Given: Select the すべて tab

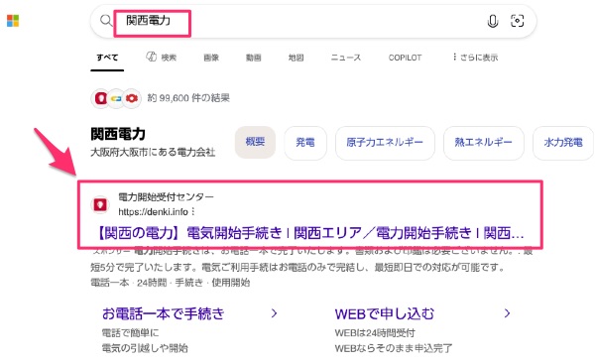Looking at the screenshot, I should click(107, 58).
